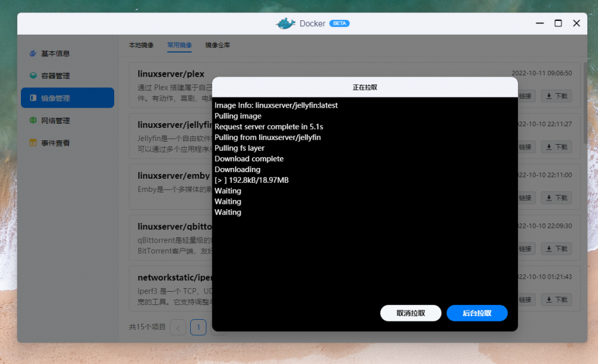Click 下载 button for linuxserver/emby
The height and width of the screenshot is (364, 598).
(556, 198)
